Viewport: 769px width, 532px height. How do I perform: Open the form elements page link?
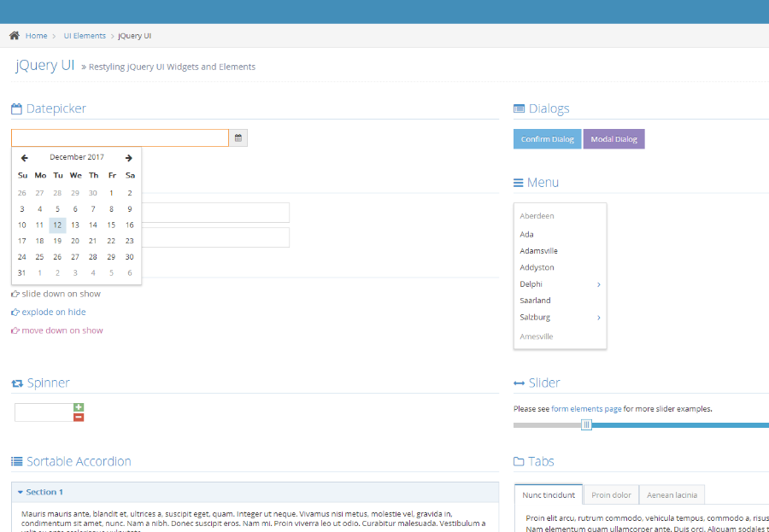[x=586, y=408]
